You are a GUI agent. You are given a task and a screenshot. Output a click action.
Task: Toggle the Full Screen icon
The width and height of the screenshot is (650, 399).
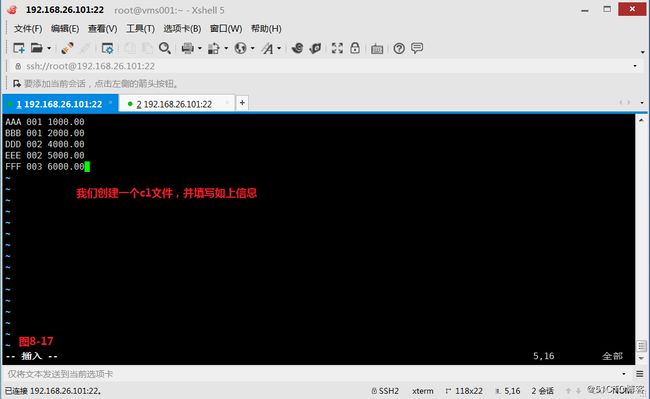pyautogui.click(x=337, y=48)
